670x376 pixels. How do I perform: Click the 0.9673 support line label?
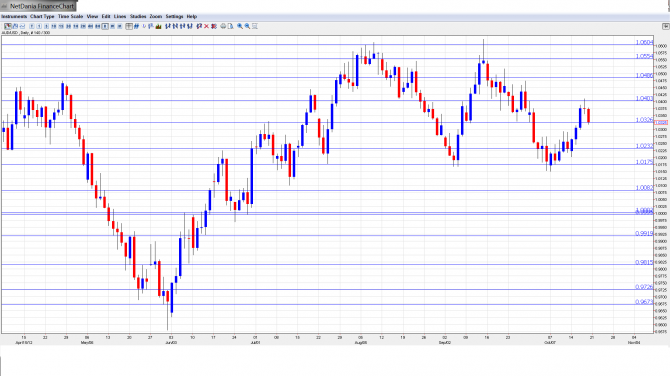pyautogui.click(x=644, y=302)
